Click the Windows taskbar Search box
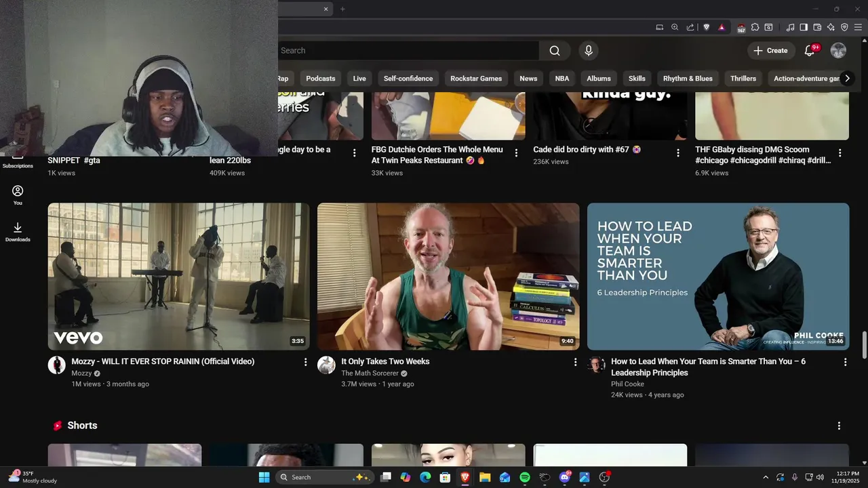Screen dimensions: 868x488 tap(324, 477)
